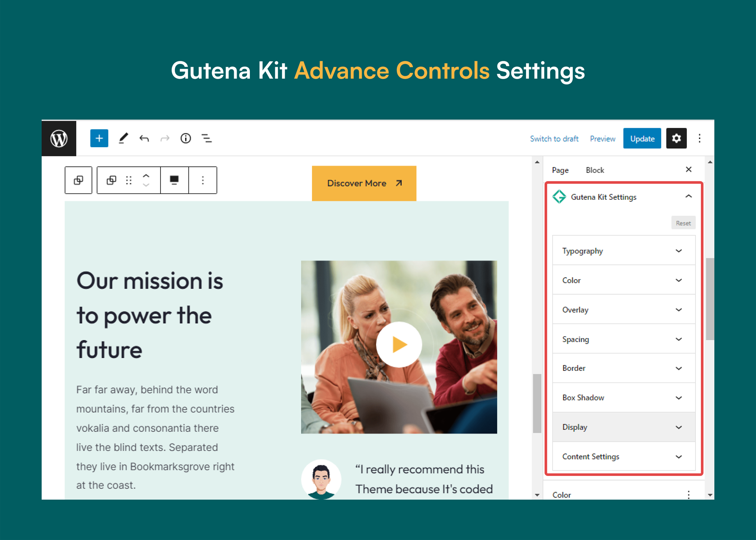756x540 pixels.
Task: Change the block alignment icon
Action: (174, 180)
